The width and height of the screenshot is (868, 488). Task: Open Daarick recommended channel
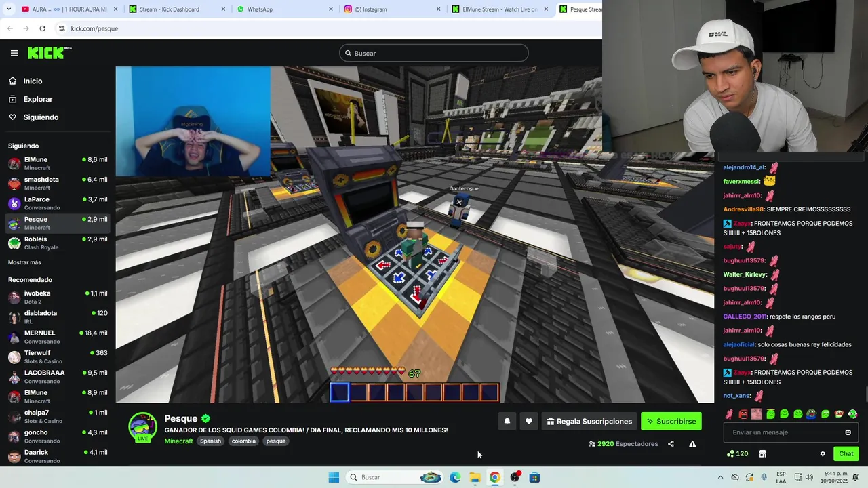[x=58, y=456]
